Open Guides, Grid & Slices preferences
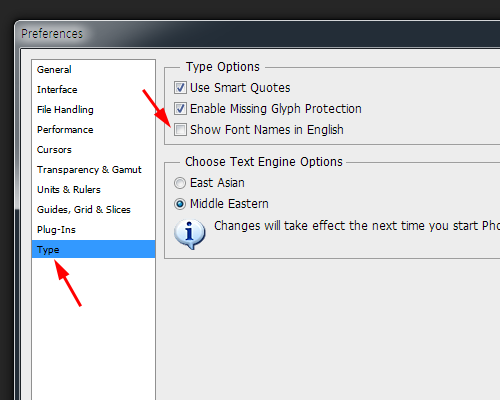Screen dimensions: 500x400 click(93, 210)
